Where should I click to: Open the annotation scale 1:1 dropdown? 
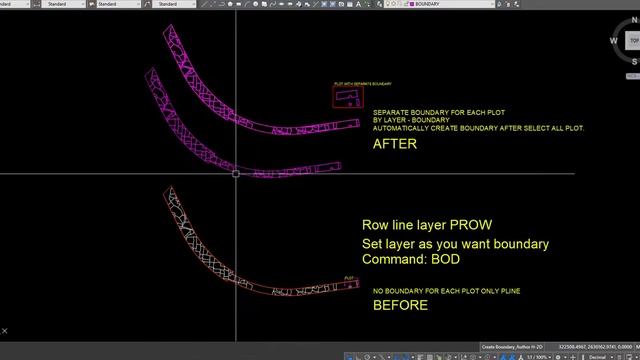[539, 357]
